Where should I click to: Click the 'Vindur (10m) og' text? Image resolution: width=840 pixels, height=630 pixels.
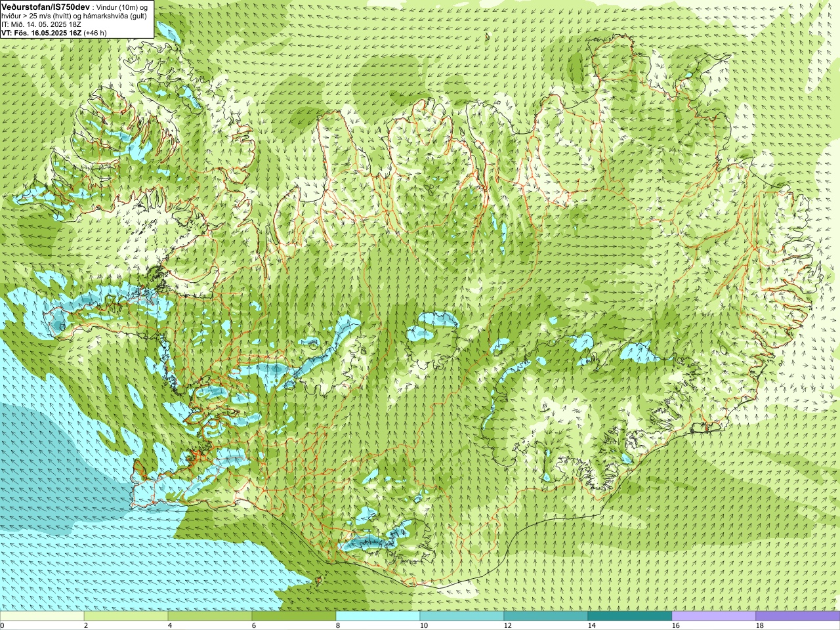[x=123, y=7]
